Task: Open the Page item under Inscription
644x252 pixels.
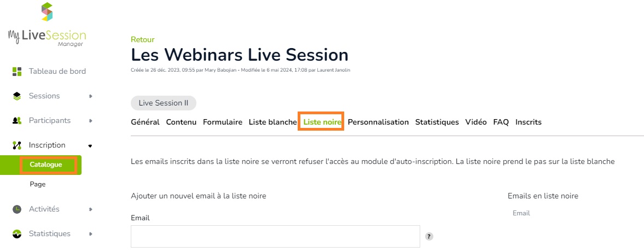Action: (x=38, y=184)
